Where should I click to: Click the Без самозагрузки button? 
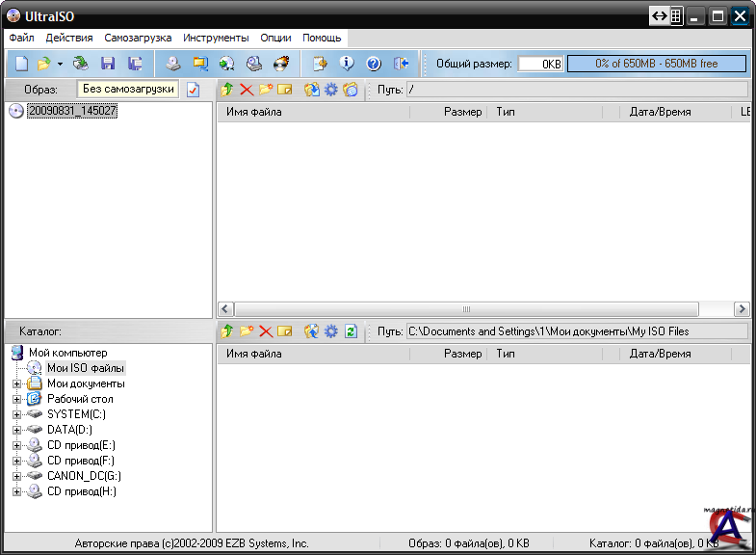pos(128,89)
